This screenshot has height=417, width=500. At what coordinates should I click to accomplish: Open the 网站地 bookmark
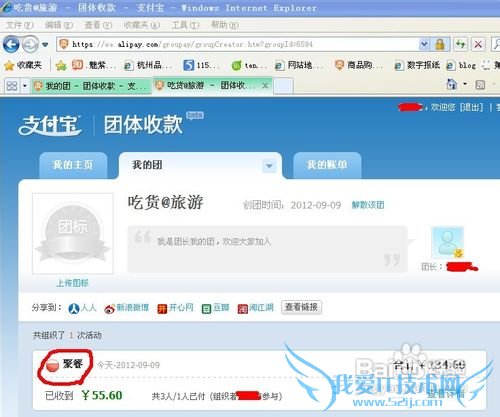point(299,65)
